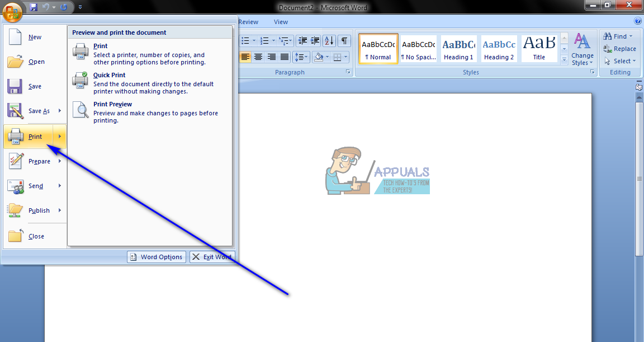The image size is (644, 342).
Task: Open the Select dropdown in Editing
Action: 620,61
